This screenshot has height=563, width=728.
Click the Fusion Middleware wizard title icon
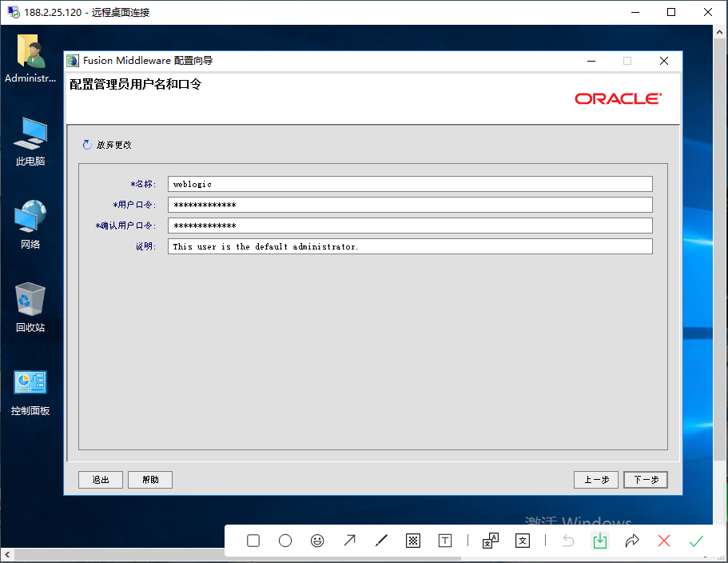(x=73, y=61)
